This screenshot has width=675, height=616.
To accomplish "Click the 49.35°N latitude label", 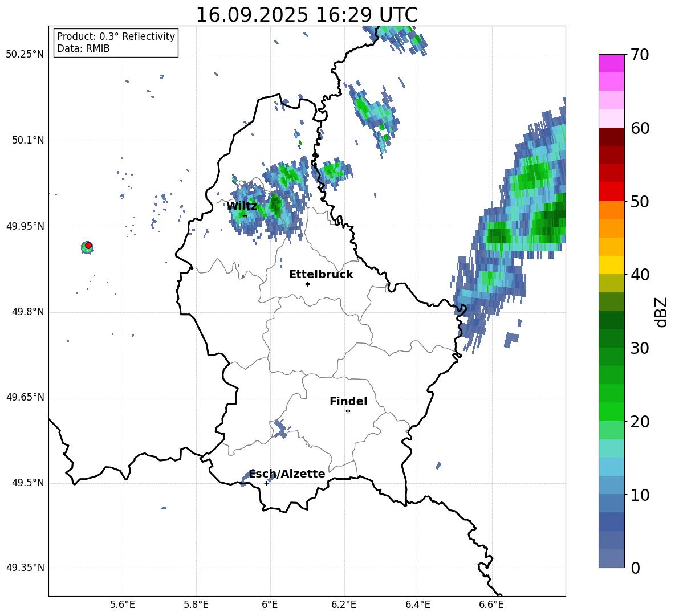I will point(25,568).
